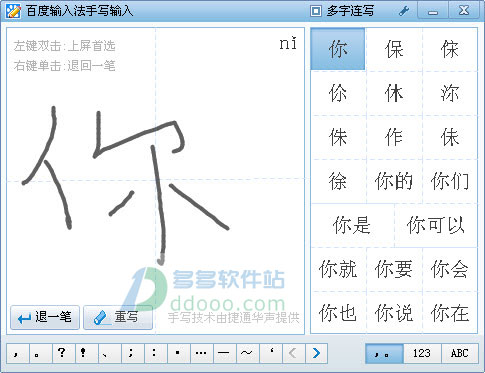Clear the canvas with 重写 button

click(x=118, y=317)
